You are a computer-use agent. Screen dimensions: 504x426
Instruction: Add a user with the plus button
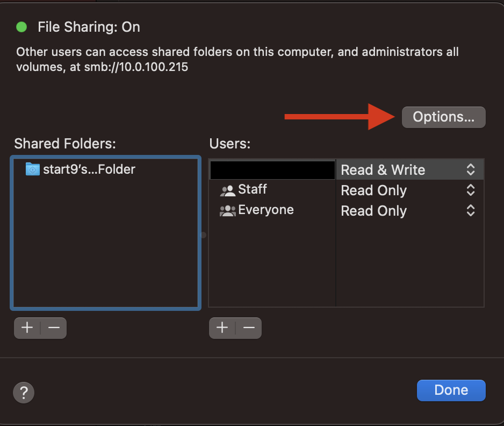[x=222, y=328]
